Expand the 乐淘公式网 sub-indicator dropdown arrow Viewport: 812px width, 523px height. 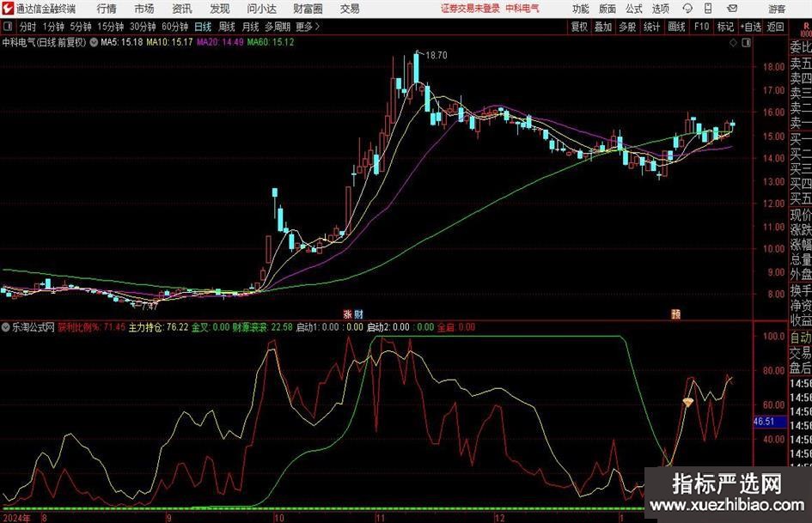click(x=6, y=327)
